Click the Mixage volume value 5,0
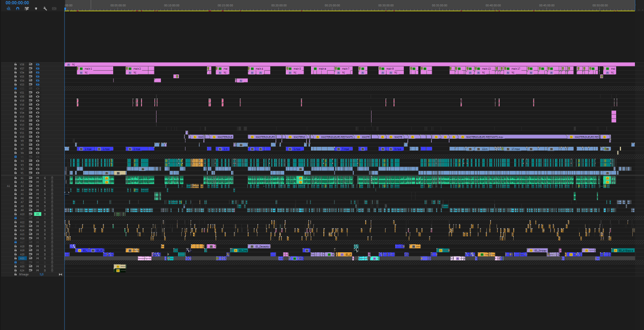This screenshot has height=330, width=644. tap(41, 274)
